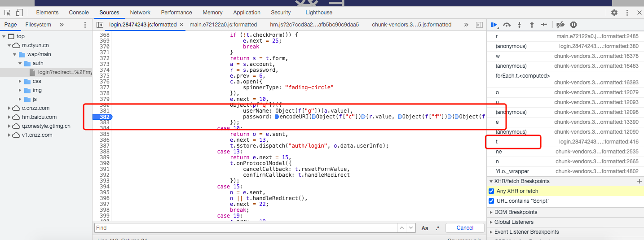Switch to the Elements panel
This screenshot has height=240, width=644.
click(47, 13)
